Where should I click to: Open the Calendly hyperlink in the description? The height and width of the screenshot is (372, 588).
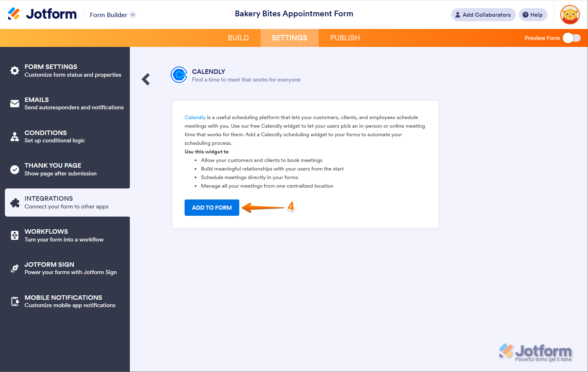195,117
